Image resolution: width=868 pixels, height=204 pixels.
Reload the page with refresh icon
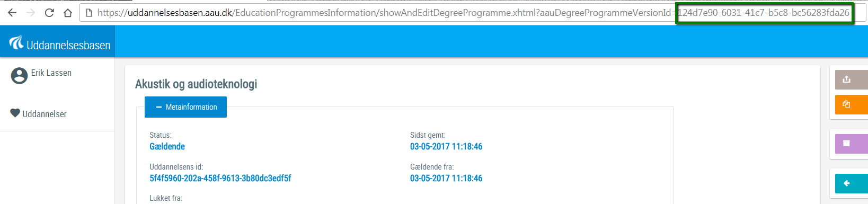[49, 13]
